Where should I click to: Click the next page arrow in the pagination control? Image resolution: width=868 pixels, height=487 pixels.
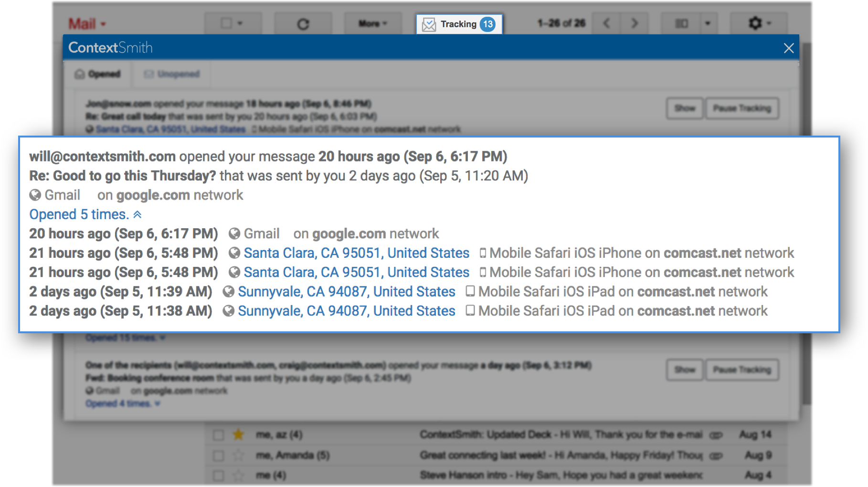coord(634,23)
